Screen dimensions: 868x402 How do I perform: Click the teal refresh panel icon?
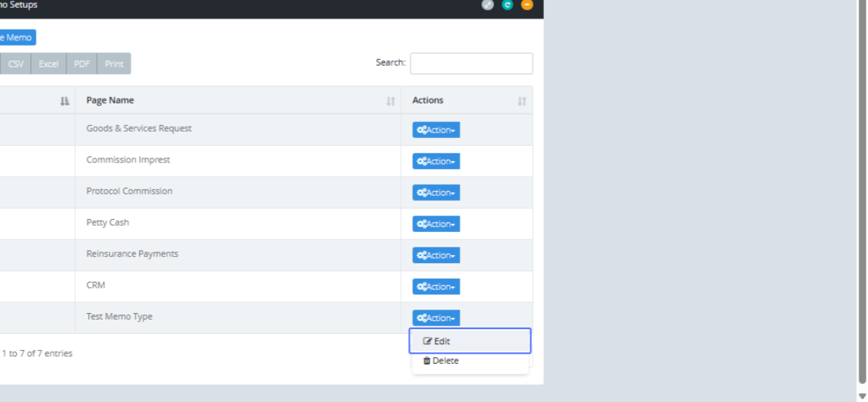point(507,5)
